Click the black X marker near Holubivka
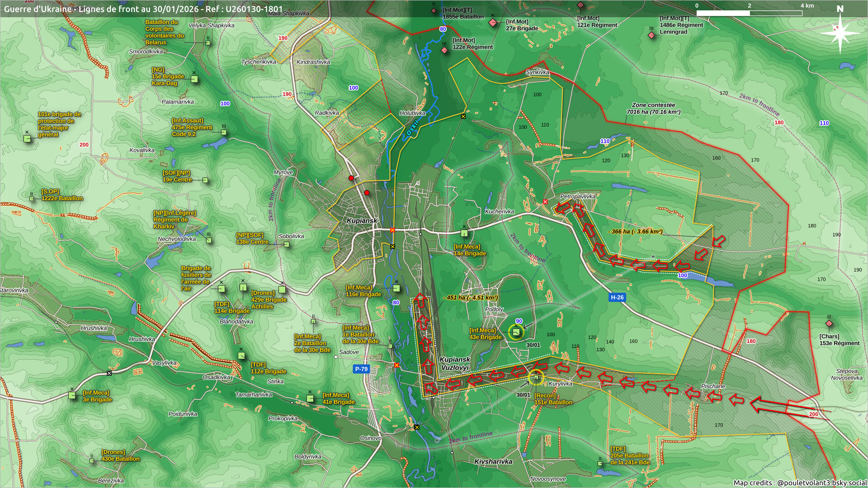 pyautogui.click(x=463, y=117)
